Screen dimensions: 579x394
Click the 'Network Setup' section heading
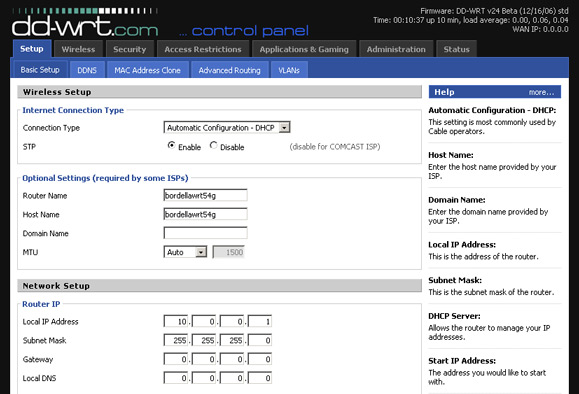tap(56, 286)
